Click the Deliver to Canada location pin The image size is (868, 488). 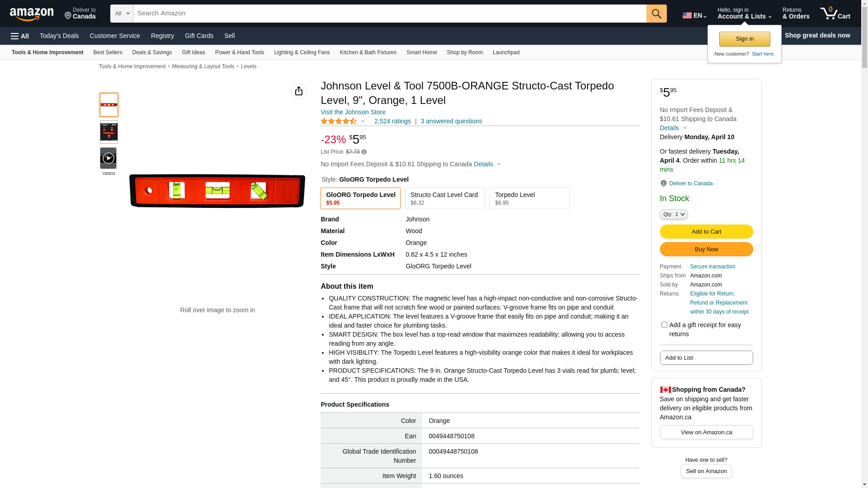(663, 183)
